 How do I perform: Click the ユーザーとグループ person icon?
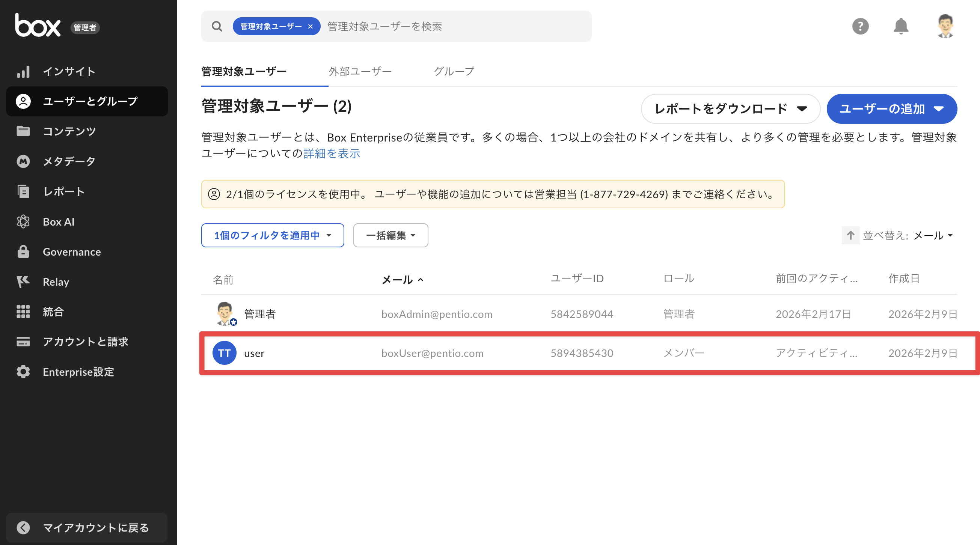coord(23,101)
